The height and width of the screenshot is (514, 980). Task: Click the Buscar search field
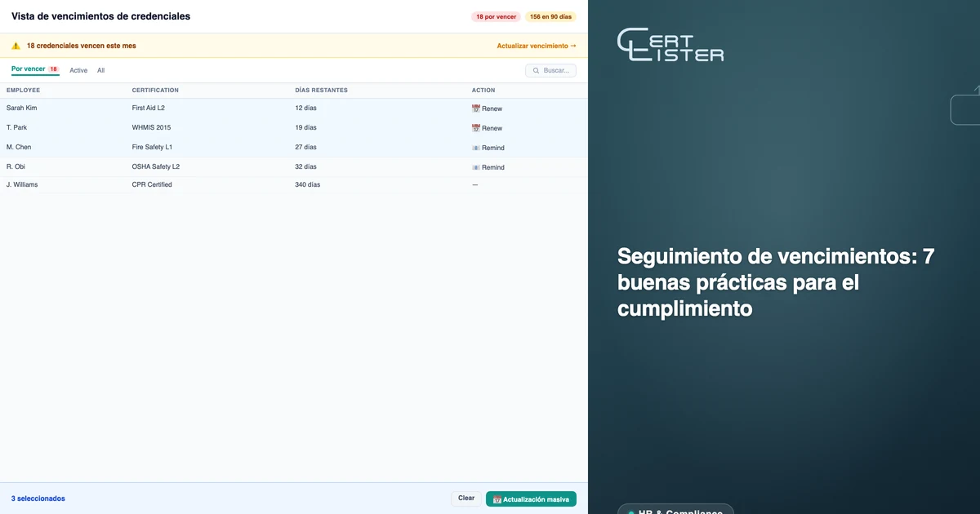551,71
